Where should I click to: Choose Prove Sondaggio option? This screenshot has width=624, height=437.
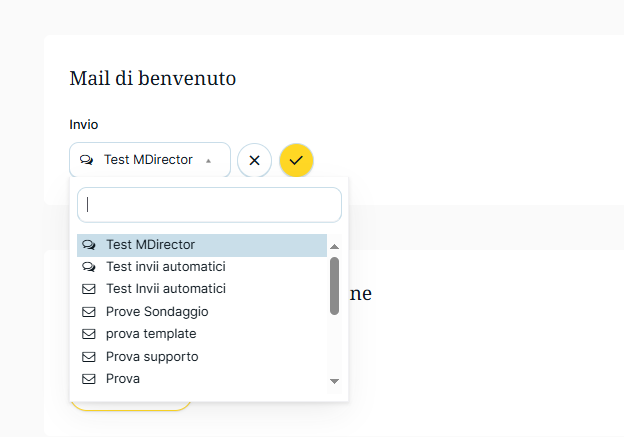(157, 312)
